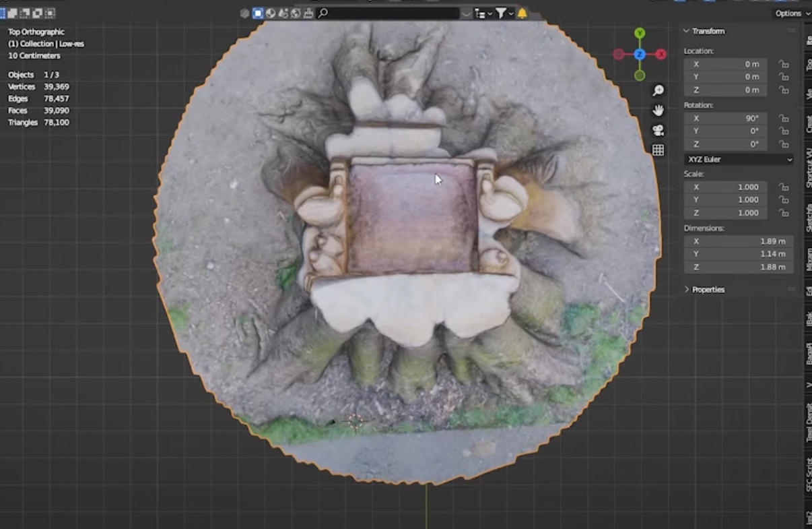Click the Scale Y field
This screenshot has width=812, height=529.
725,199
